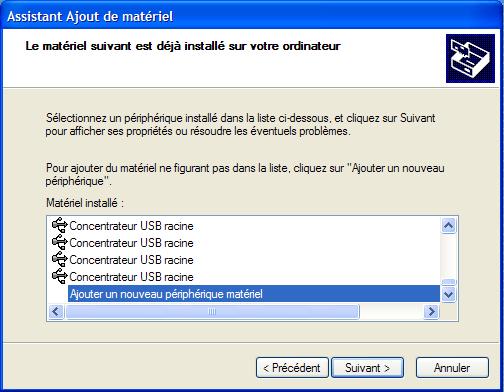Click the horizontal scroll right arrow
The width and height of the screenshot is (504, 392).
tap(431, 312)
